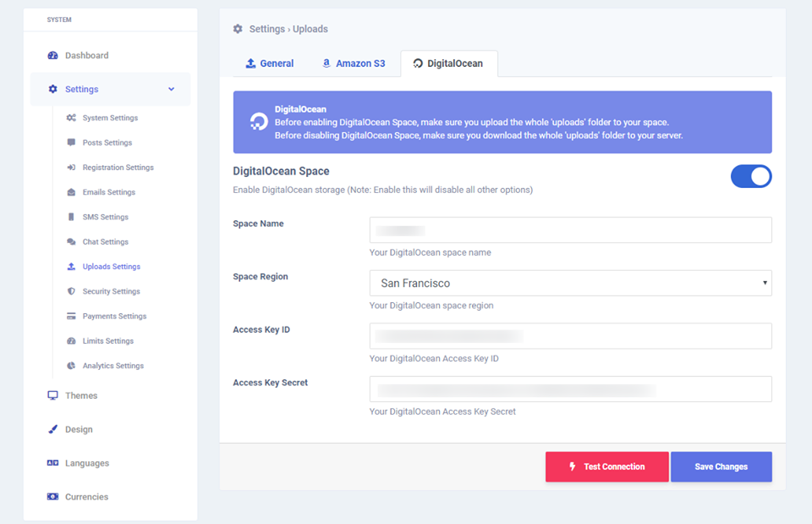Image resolution: width=812 pixels, height=524 pixels.
Task: Click the Analytics Settings pie chart icon
Action: pos(71,366)
